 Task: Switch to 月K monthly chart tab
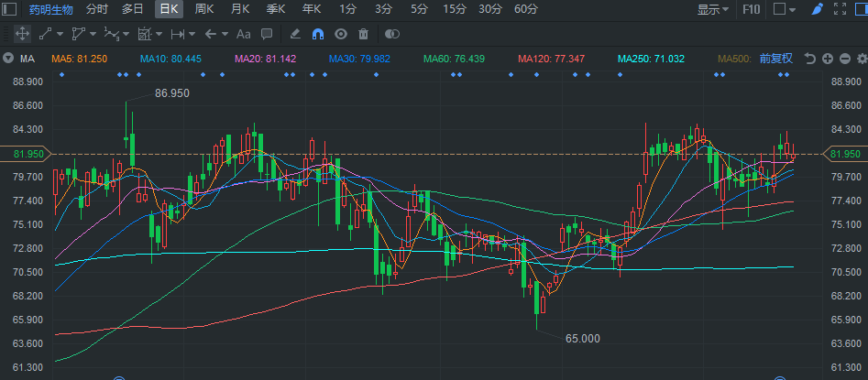(x=240, y=9)
